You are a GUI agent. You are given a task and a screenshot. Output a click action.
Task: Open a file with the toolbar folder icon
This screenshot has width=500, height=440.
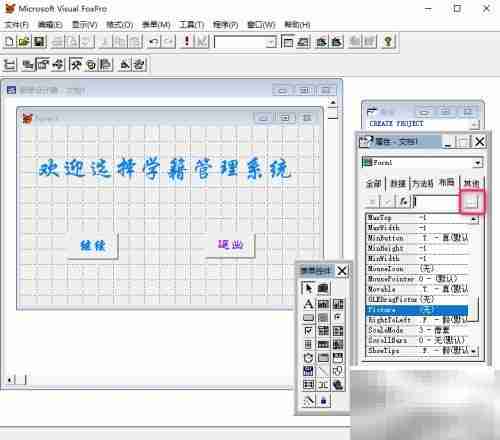[x=24, y=42]
